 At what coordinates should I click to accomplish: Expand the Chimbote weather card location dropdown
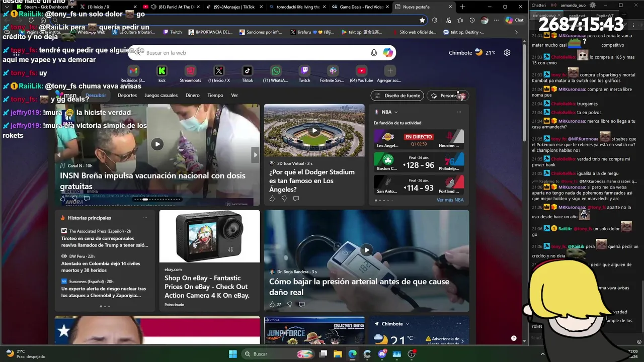(408, 324)
